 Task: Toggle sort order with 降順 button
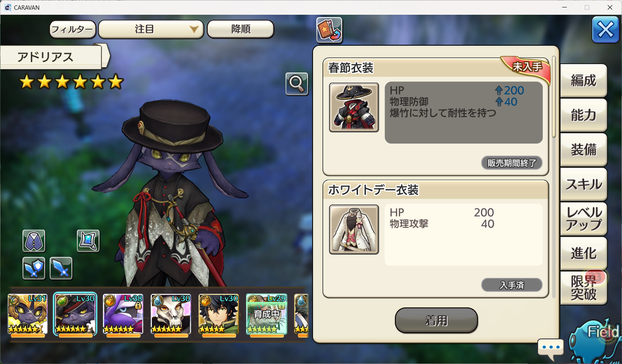(241, 29)
